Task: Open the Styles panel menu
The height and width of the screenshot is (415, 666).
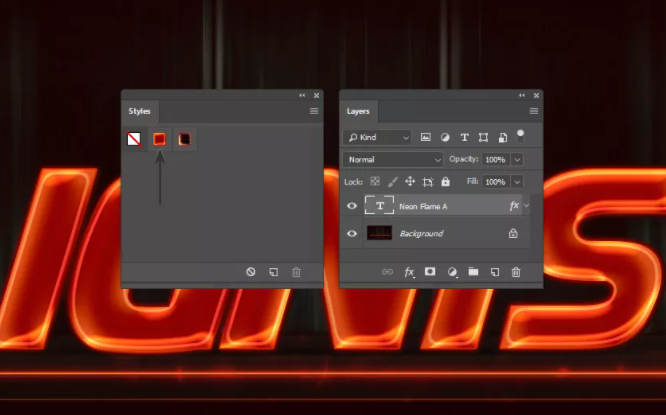Action: tap(314, 111)
